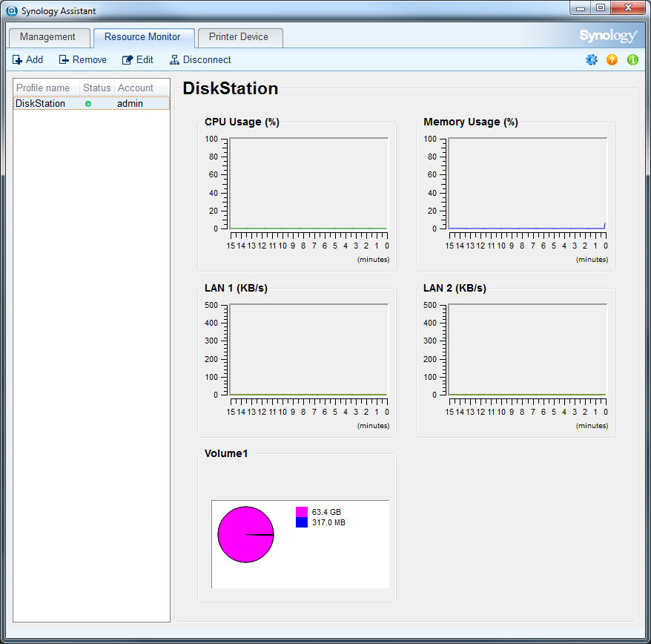
Task: Click the magenta 63.4 GB legend swatch
Action: pos(302,512)
